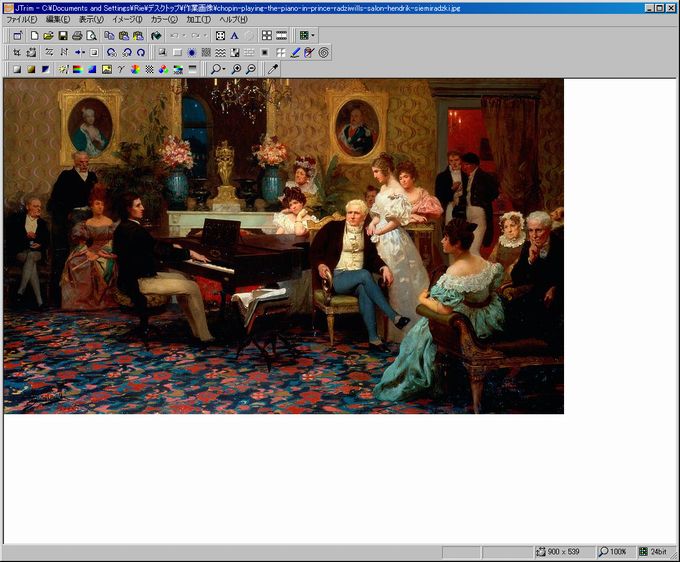The height and width of the screenshot is (562, 680).
Task: Click the select-all frame icon
Action: pos(220,36)
